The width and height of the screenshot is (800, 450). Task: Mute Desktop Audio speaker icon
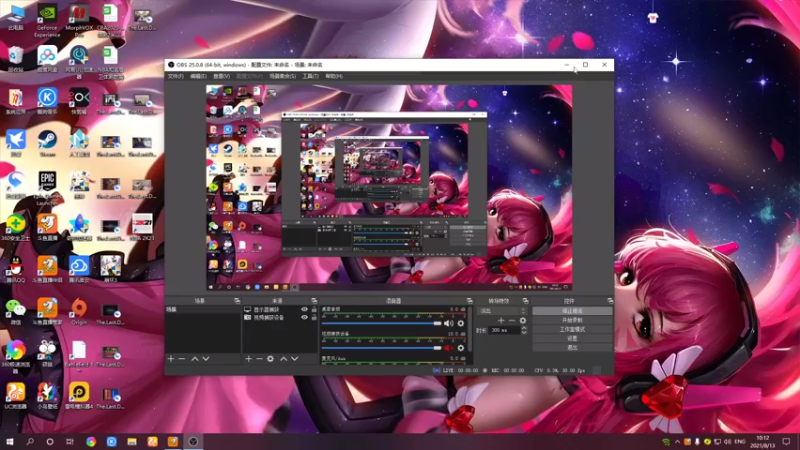coord(448,323)
